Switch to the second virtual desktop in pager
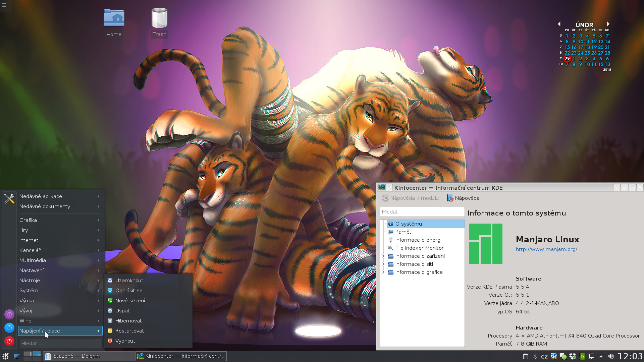Image resolution: width=644 pixels, height=362 pixels. pyautogui.click(x=37, y=354)
